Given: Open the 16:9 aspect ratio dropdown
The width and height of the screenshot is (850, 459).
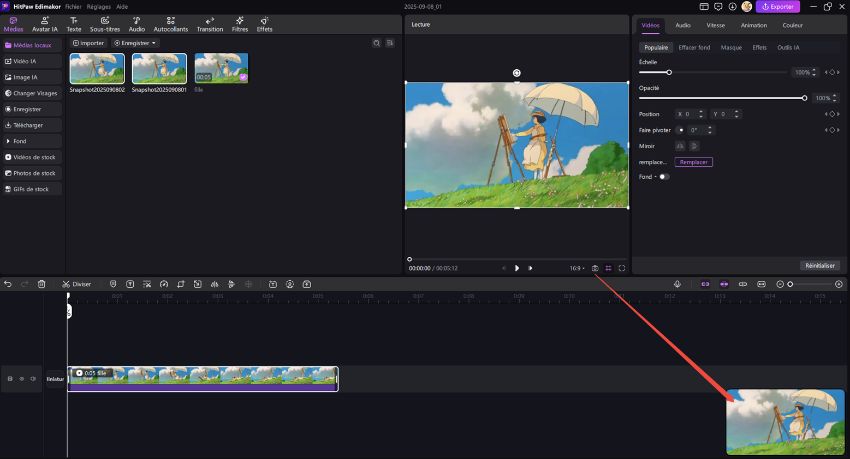Looking at the screenshot, I should click(x=577, y=268).
